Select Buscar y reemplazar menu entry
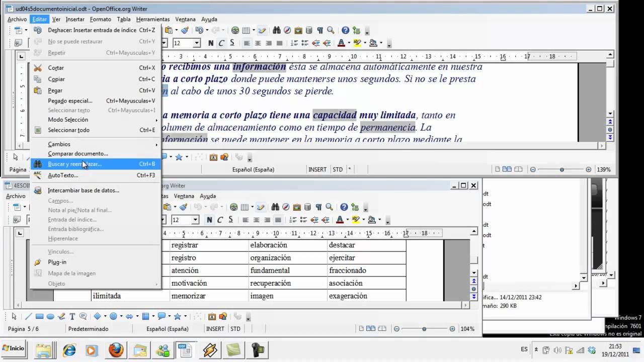This screenshot has width=644, height=362. point(96,164)
